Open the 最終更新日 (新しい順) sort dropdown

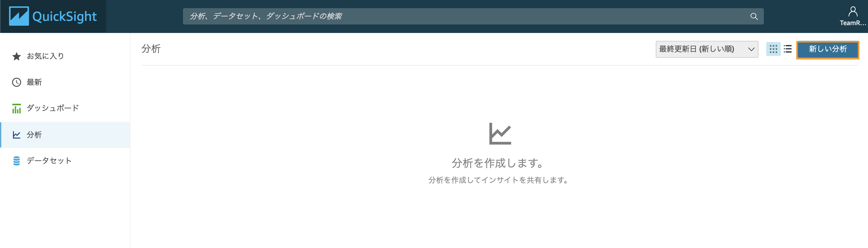(x=706, y=49)
